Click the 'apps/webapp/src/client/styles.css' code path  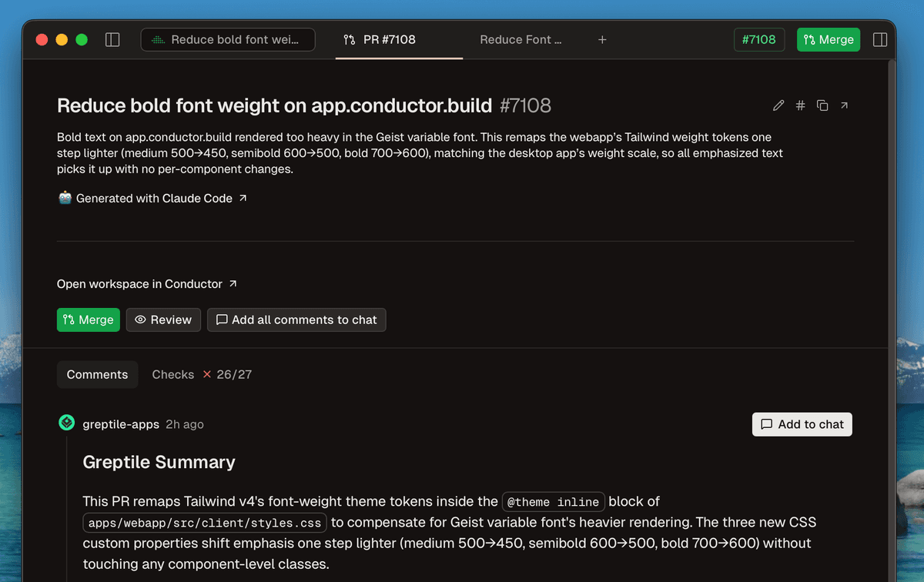point(204,523)
